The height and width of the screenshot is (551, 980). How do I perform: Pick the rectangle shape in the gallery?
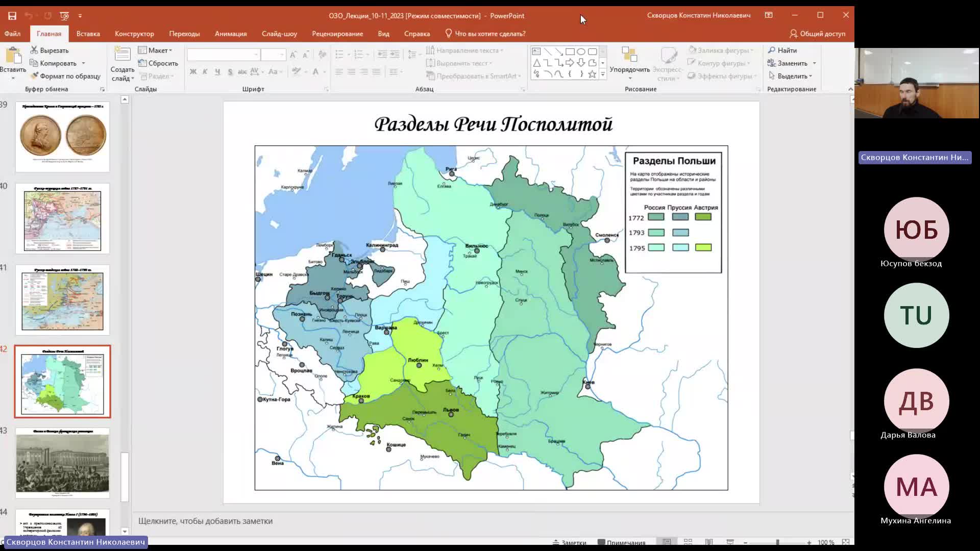tap(570, 52)
